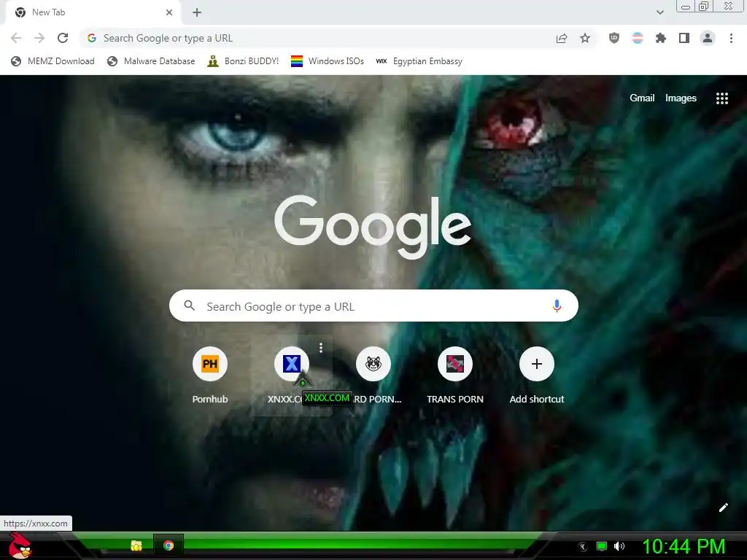This screenshot has width=747, height=560.
Task: Open the profile avatar menu
Action: [708, 38]
